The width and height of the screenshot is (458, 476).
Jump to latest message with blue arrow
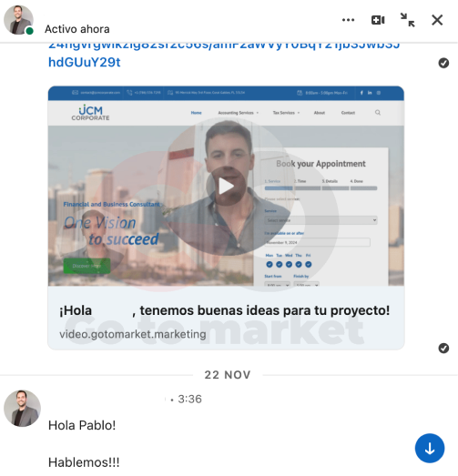pyautogui.click(x=430, y=448)
